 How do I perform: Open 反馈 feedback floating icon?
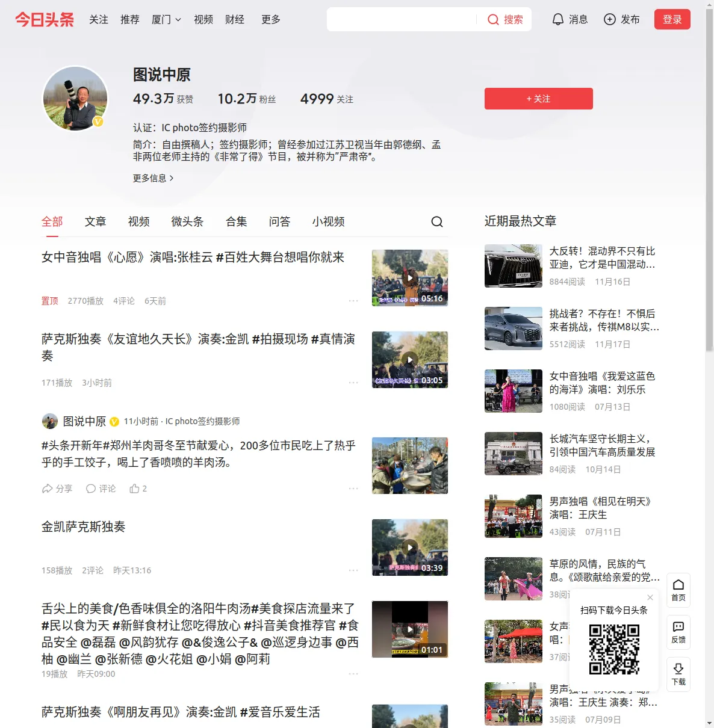click(x=678, y=632)
